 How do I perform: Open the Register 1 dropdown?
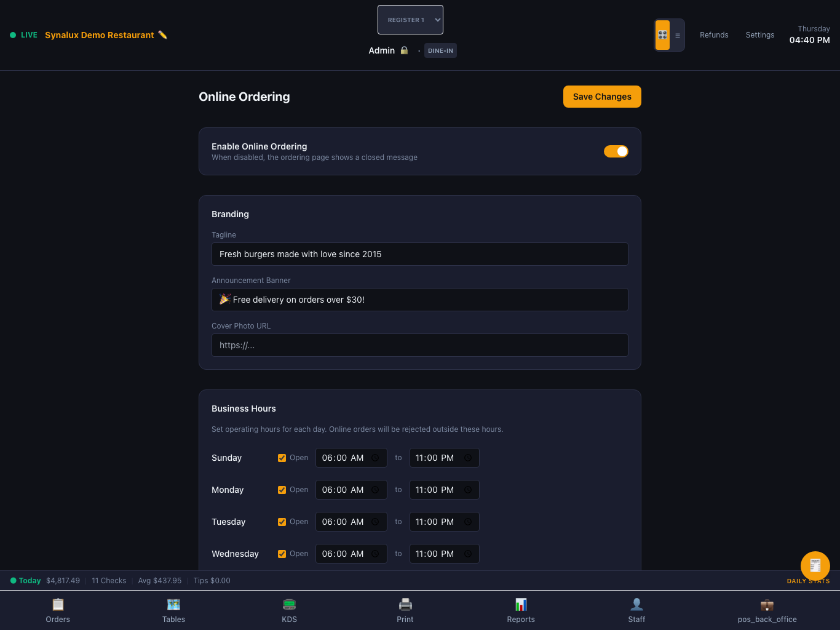(410, 20)
